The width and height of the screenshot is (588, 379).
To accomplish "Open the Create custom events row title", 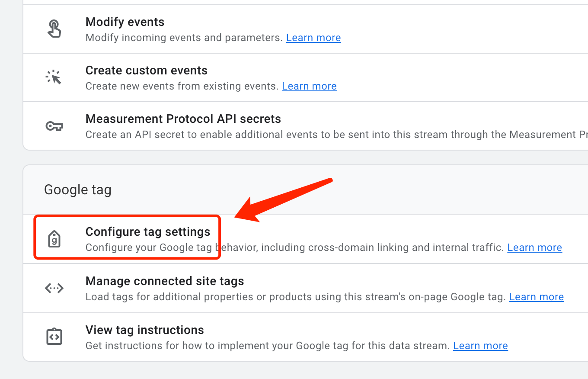I will click(x=147, y=71).
